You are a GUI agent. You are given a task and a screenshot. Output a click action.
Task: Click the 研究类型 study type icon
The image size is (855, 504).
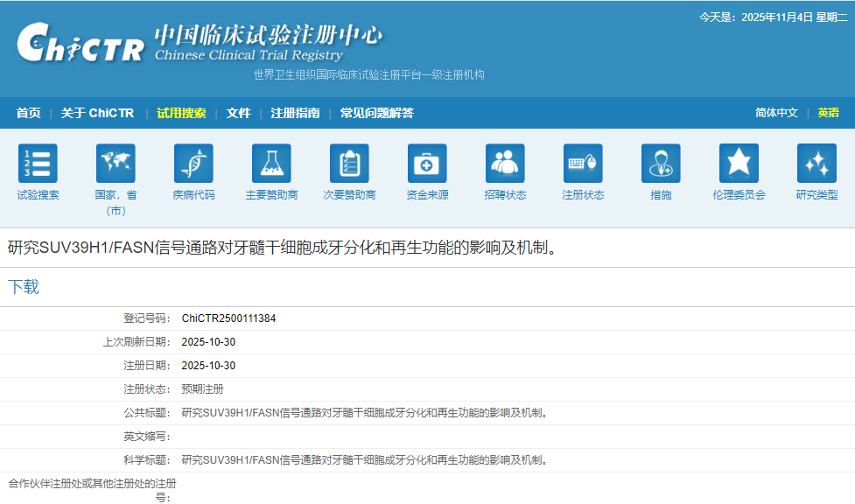tap(816, 162)
